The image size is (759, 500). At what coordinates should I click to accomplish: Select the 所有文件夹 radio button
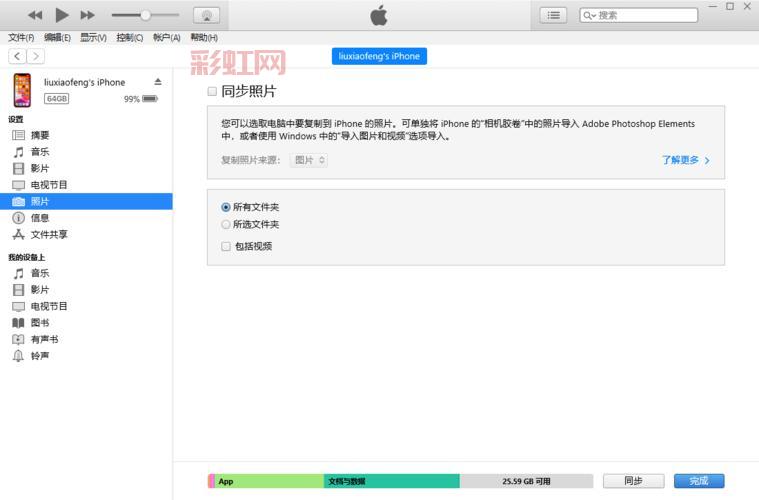pyautogui.click(x=226, y=207)
